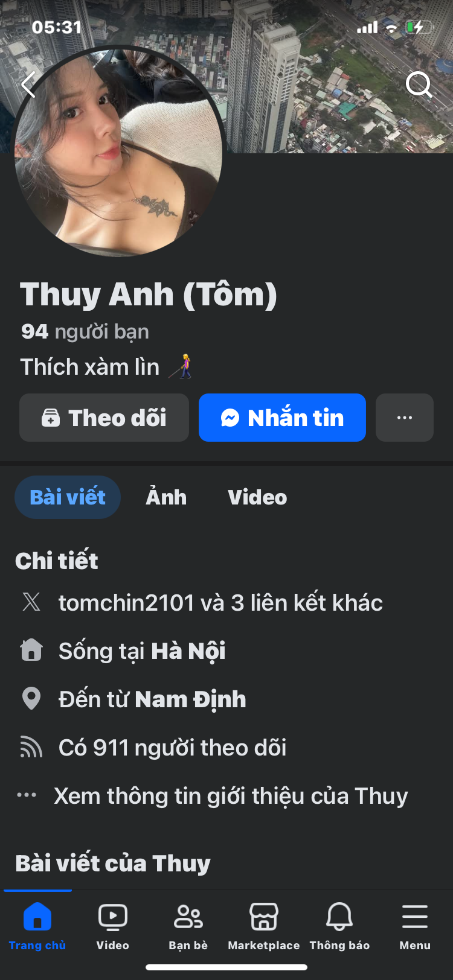Open the Marketplace storefront icon
Image resolution: width=453 pixels, height=980 pixels.
click(264, 917)
